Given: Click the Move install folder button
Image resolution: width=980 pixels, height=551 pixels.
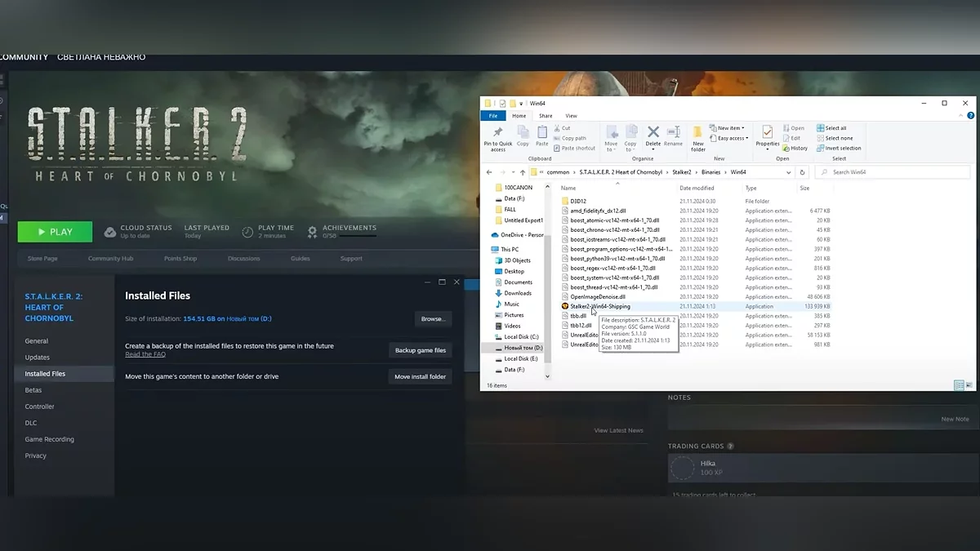Looking at the screenshot, I should point(420,376).
